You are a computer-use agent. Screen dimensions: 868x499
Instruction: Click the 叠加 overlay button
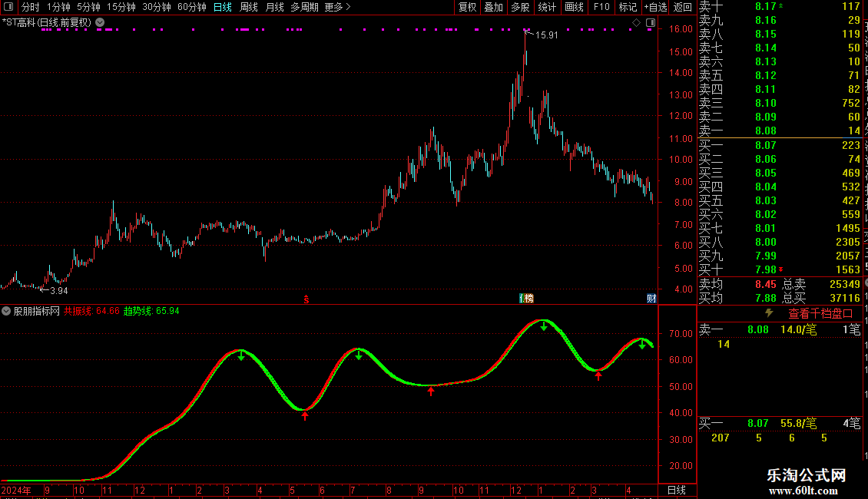coord(493,7)
